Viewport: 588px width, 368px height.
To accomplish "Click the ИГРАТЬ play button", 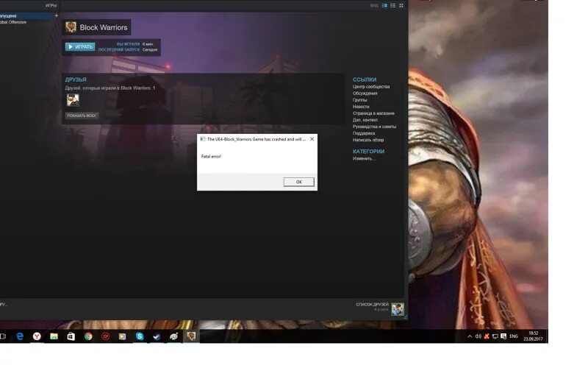I will [x=80, y=46].
